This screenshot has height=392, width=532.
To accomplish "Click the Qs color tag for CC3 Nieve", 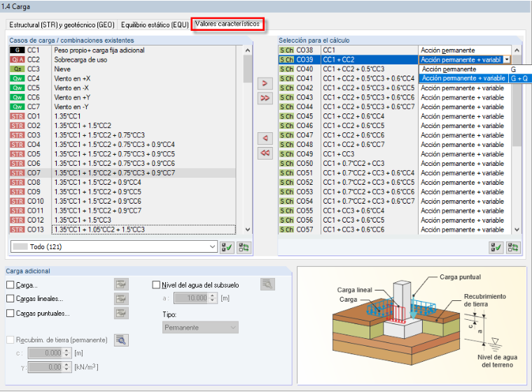I will click(17, 69).
